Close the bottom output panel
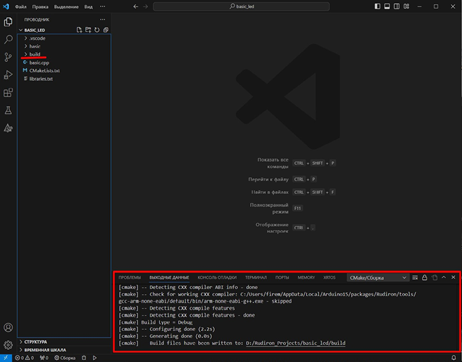 453,277
